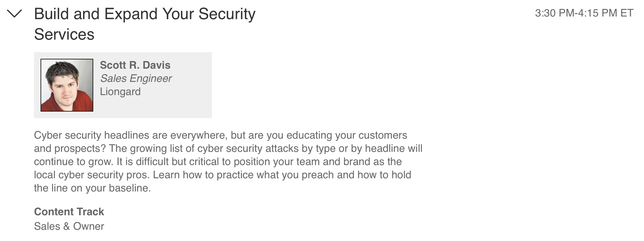The width and height of the screenshot is (644, 241).
Task: Select the Content Track heading
Action: 69,212
